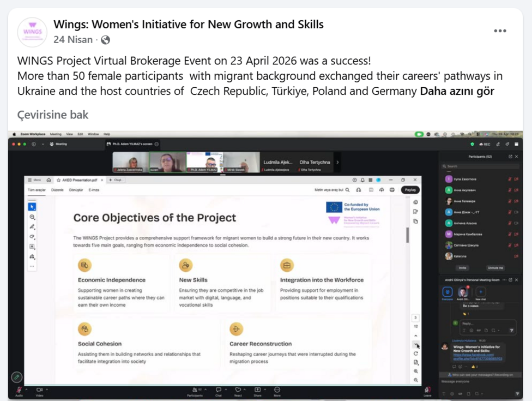Click the REC cloud recording indicator
532x401 pixels.
click(x=485, y=144)
